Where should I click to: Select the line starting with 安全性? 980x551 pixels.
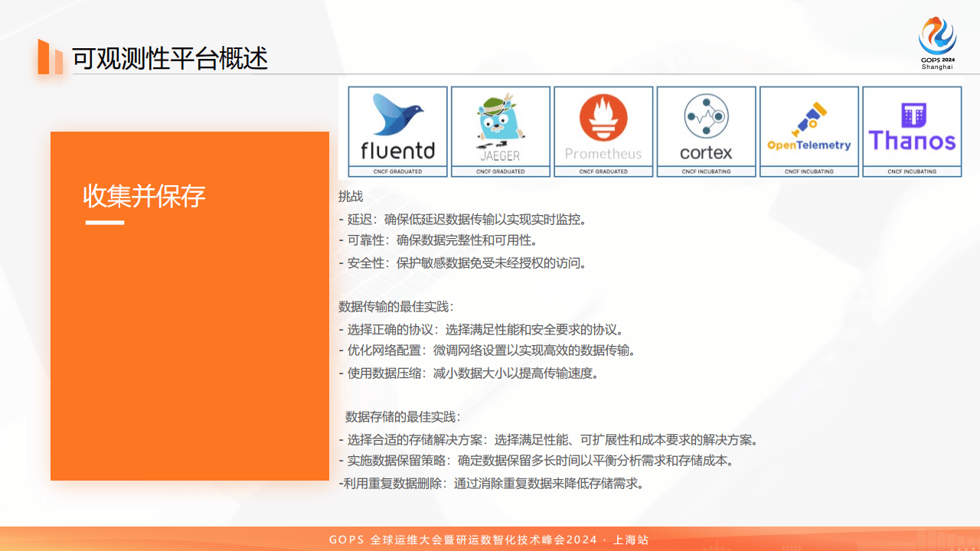462,263
